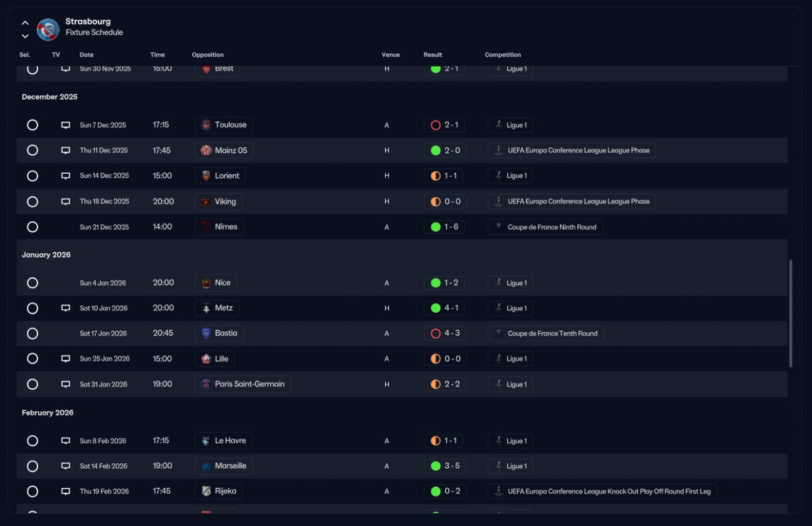Click the Toulouse club badge
This screenshot has width=812, height=526.
pos(206,125)
